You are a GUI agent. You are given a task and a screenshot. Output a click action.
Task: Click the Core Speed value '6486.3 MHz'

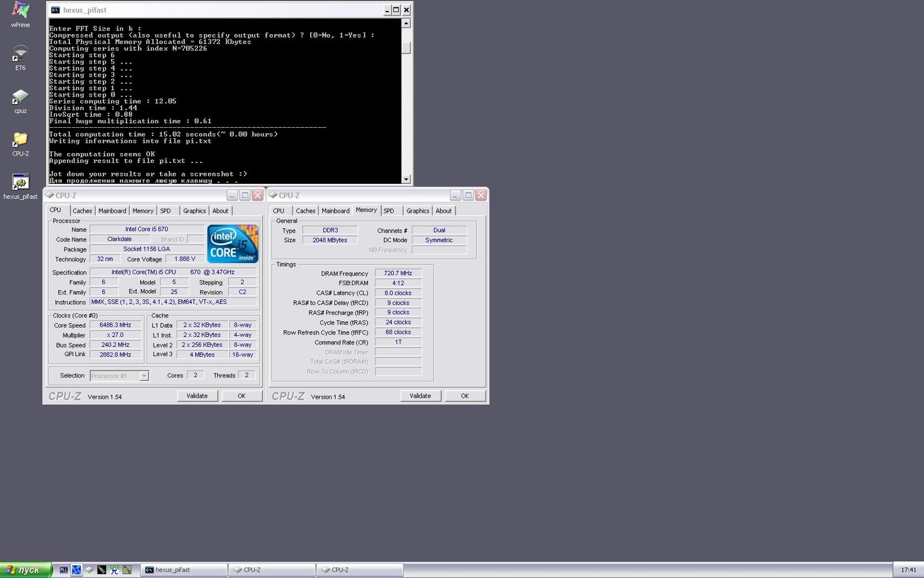[115, 325]
